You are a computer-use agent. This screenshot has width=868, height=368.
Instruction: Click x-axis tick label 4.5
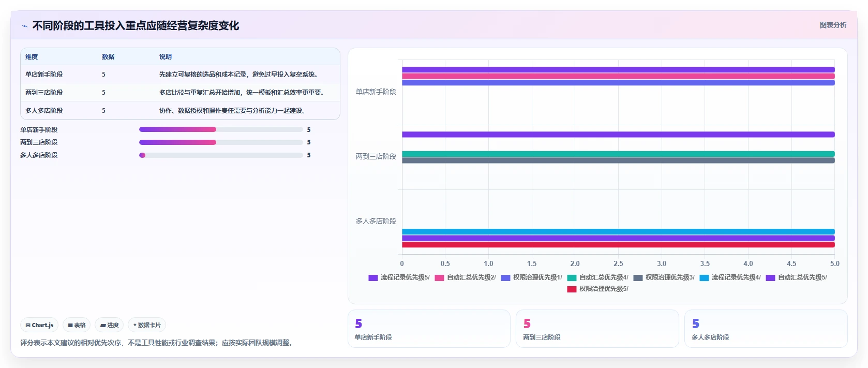[791, 263]
